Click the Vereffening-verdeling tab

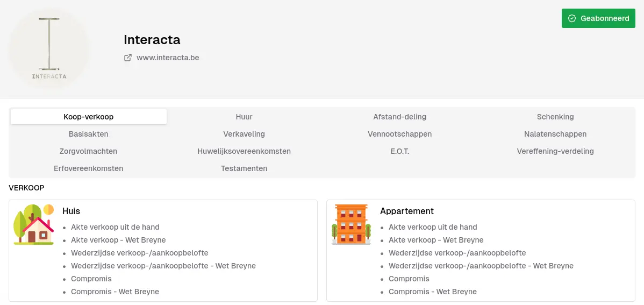555,151
